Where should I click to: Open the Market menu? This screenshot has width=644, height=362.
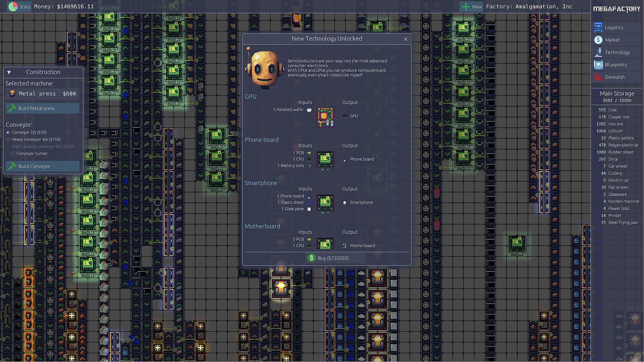tap(598, 40)
